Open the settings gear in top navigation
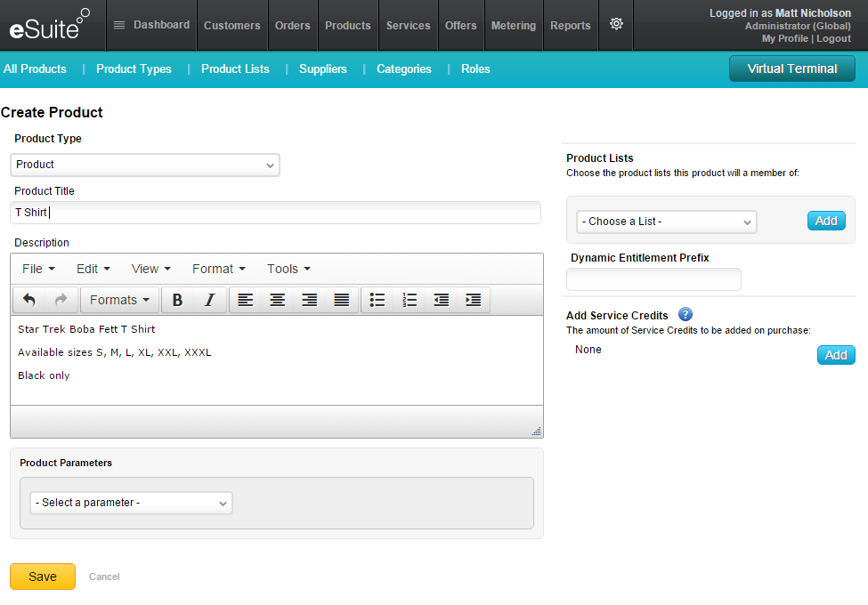The height and width of the screenshot is (605, 868). (616, 24)
